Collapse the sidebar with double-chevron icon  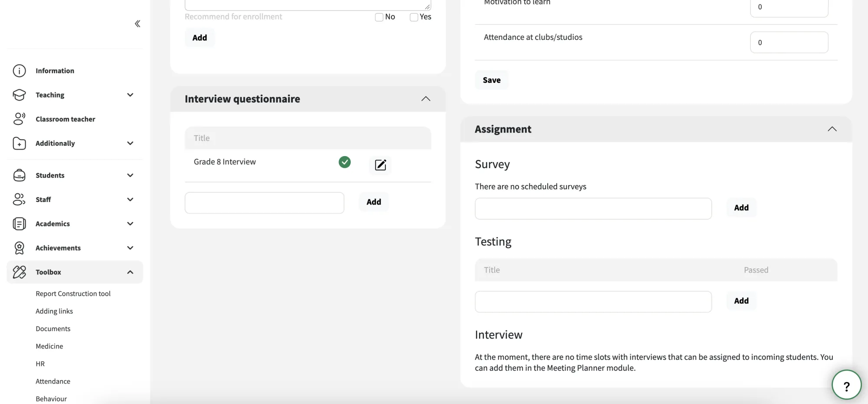pyautogui.click(x=138, y=24)
